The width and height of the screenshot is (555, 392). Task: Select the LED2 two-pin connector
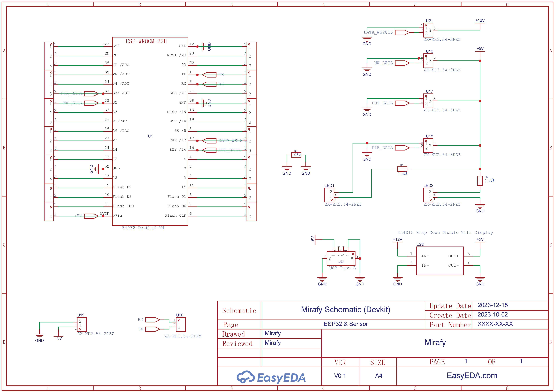pyautogui.click(x=428, y=195)
